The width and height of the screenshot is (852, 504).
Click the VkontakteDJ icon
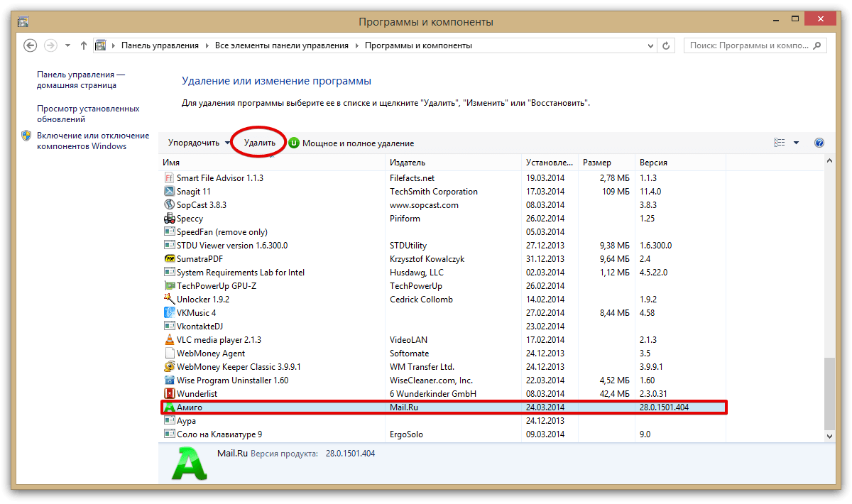169,327
